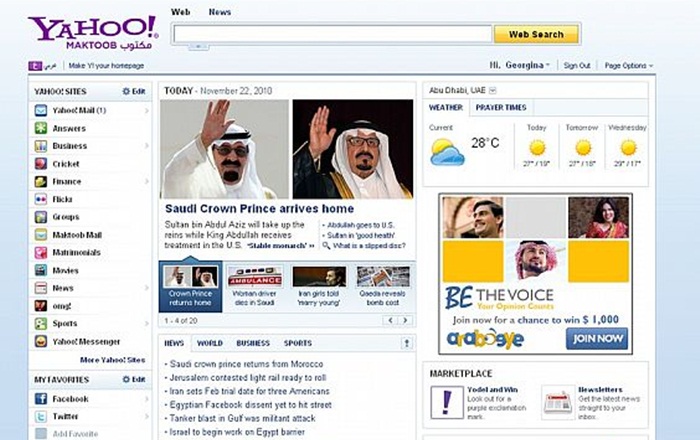The height and width of the screenshot is (440, 700).
Task: Open the Groups icon
Action: click(x=41, y=217)
